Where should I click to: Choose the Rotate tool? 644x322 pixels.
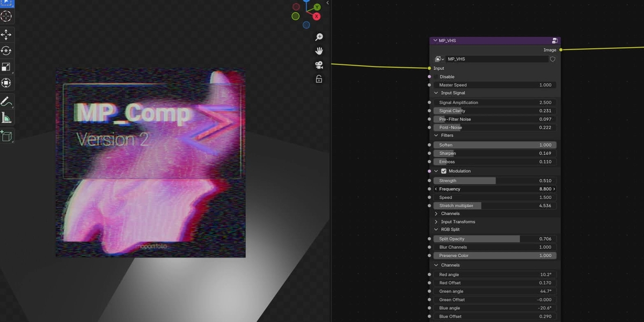(6, 50)
